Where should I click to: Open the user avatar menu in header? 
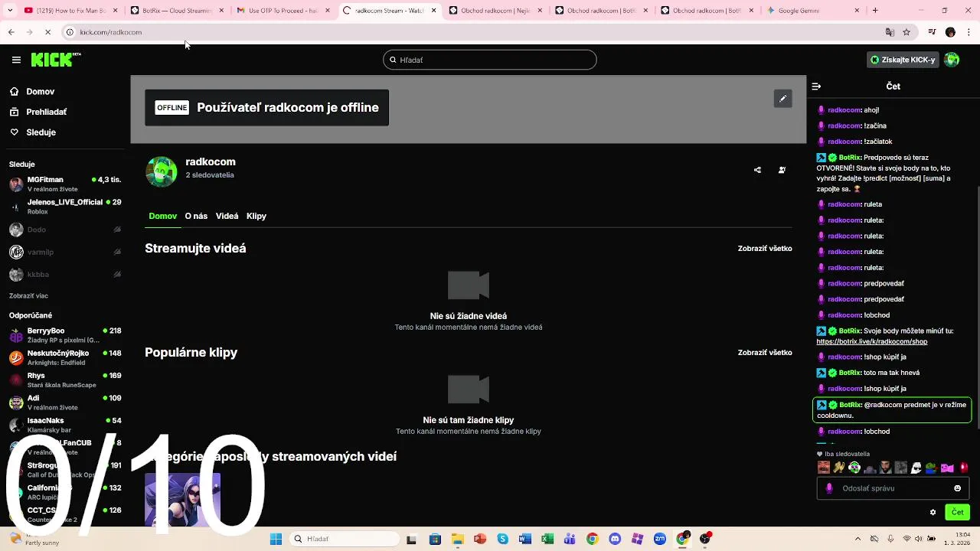tap(952, 60)
